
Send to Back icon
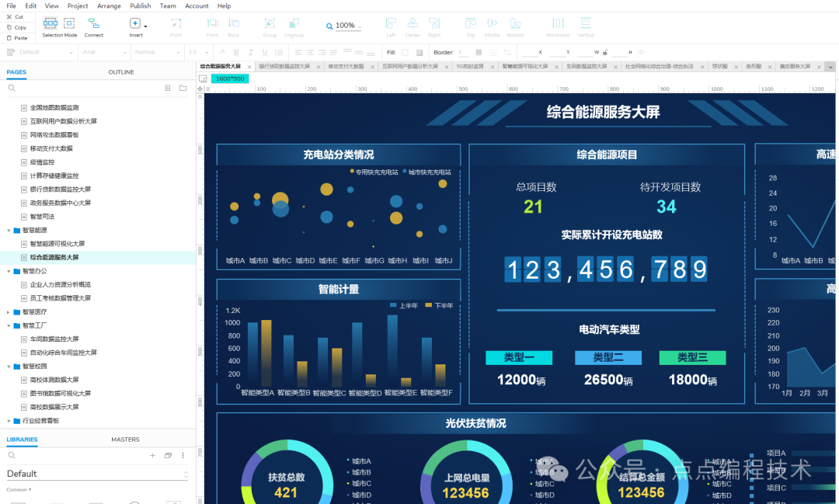coord(233,23)
